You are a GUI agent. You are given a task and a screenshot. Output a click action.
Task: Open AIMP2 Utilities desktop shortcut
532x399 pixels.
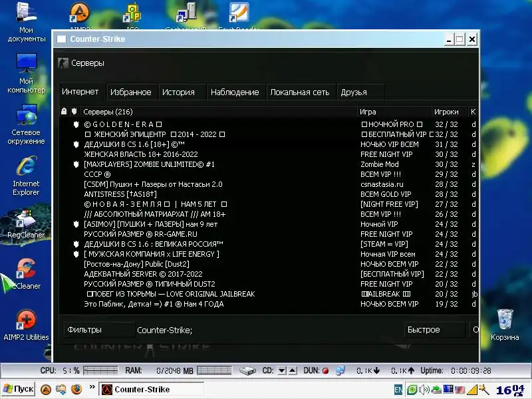(x=27, y=325)
